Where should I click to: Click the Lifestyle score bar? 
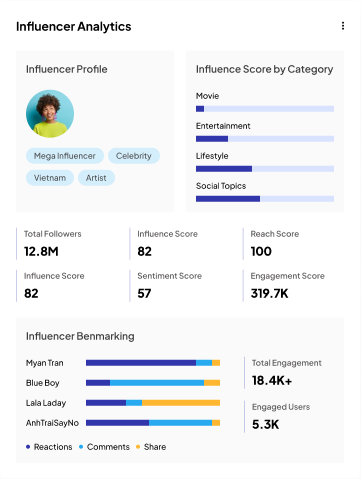point(265,169)
